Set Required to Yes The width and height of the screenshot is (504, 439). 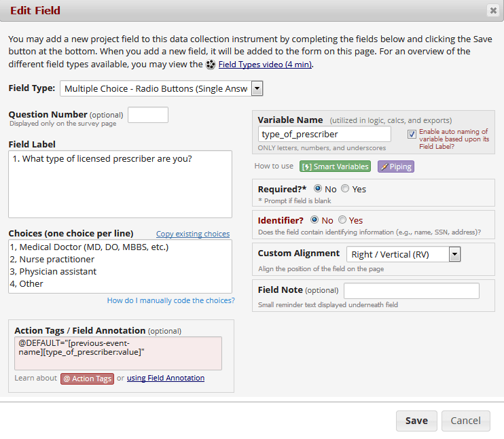tap(345, 188)
